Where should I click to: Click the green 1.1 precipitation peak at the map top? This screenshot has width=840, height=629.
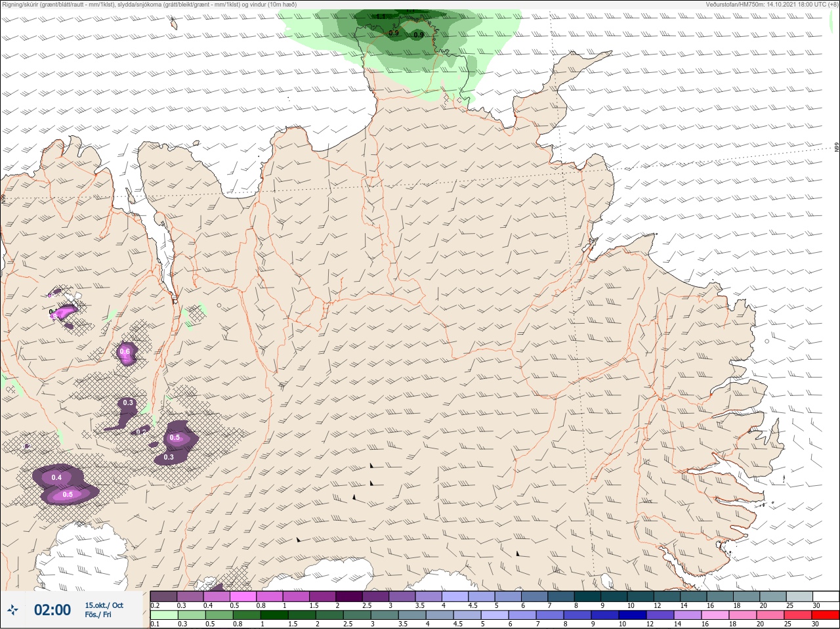pyautogui.click(x=381, y=16)
